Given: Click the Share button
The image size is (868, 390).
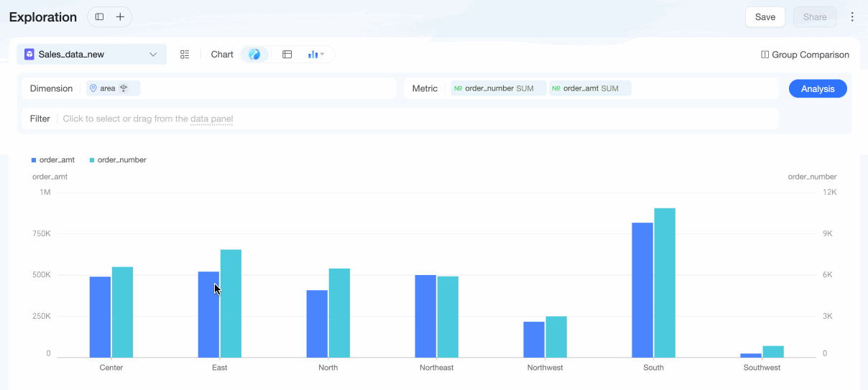Looking at the screenshot, I should 815,17.
